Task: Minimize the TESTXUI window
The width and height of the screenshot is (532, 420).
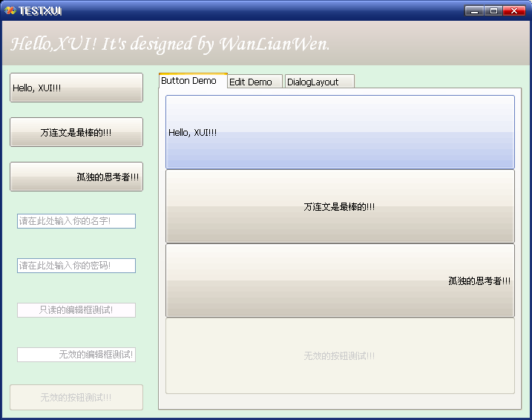Action: tap(474, 11)
